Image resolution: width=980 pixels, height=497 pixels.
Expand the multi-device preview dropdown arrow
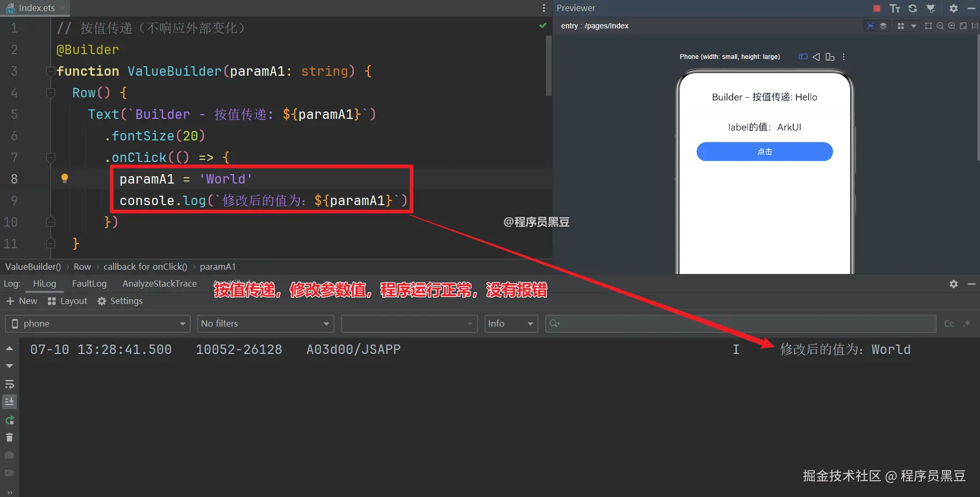914,26
